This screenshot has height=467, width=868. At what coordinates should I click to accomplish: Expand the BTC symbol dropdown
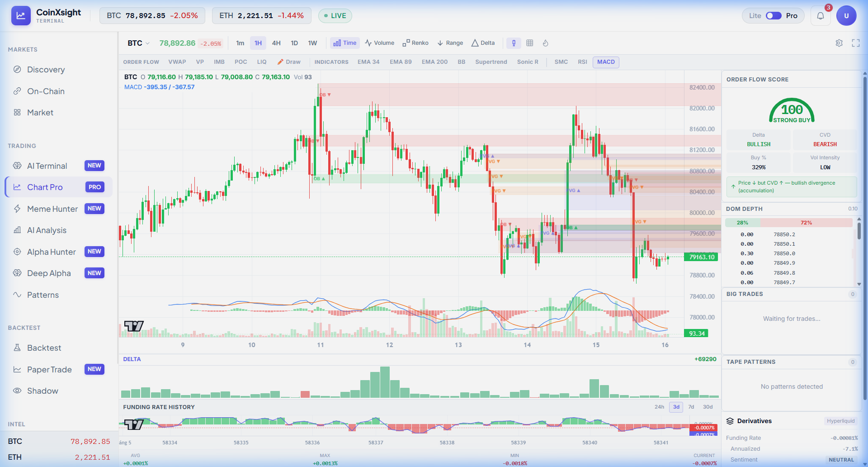coord(138,43)
